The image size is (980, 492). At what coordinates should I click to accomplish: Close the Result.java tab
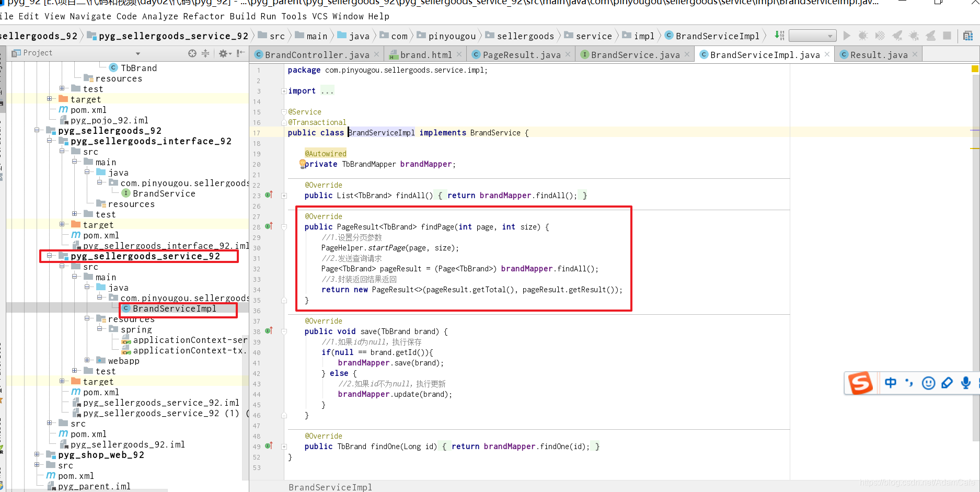click(x=915, y=54)
